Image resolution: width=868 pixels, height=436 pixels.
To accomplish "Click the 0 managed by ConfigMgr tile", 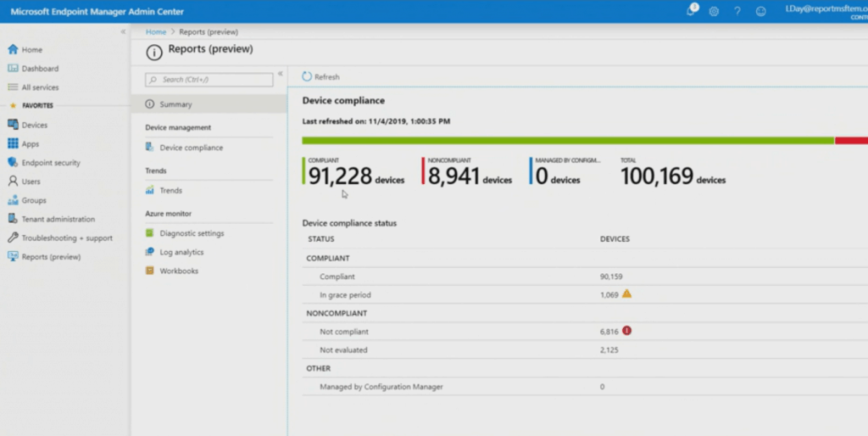I will [565, 171].
